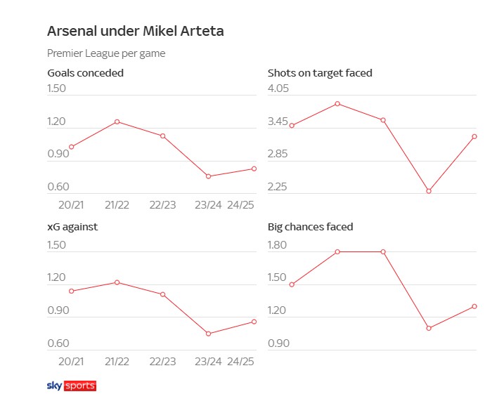Image resolution: width=504 pixels, height=420 pixels.
Task: Click the 'Premier League per game' subtitle
Action: [106, 53]
